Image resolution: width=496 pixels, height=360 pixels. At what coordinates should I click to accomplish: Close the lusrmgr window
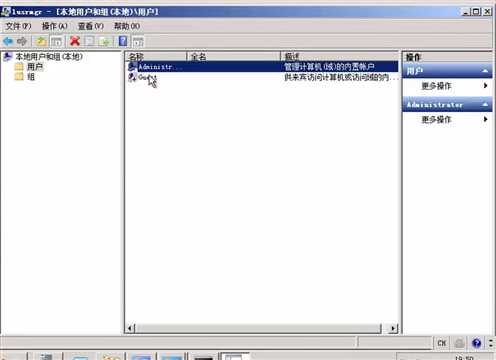487,12
